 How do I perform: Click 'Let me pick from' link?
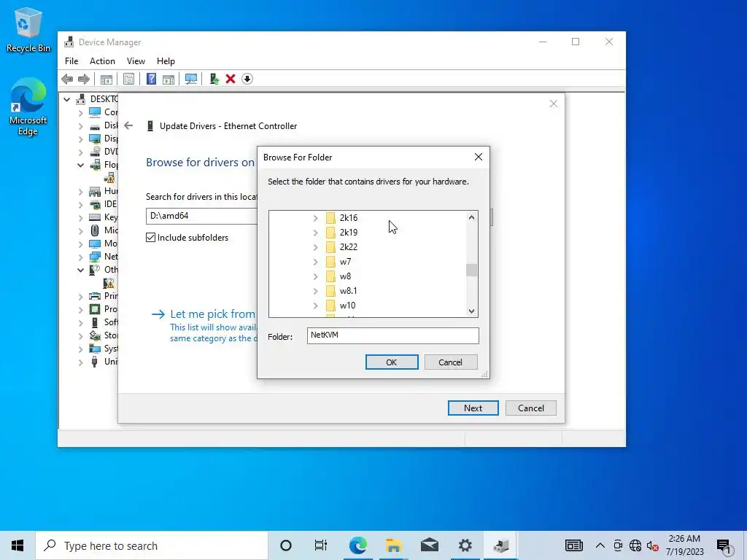[212, 314]
